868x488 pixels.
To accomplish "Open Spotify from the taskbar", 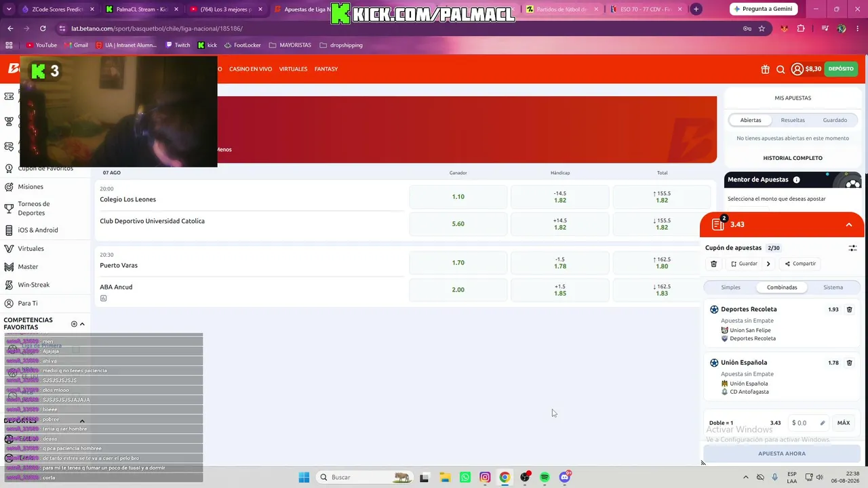I will 545,477.
